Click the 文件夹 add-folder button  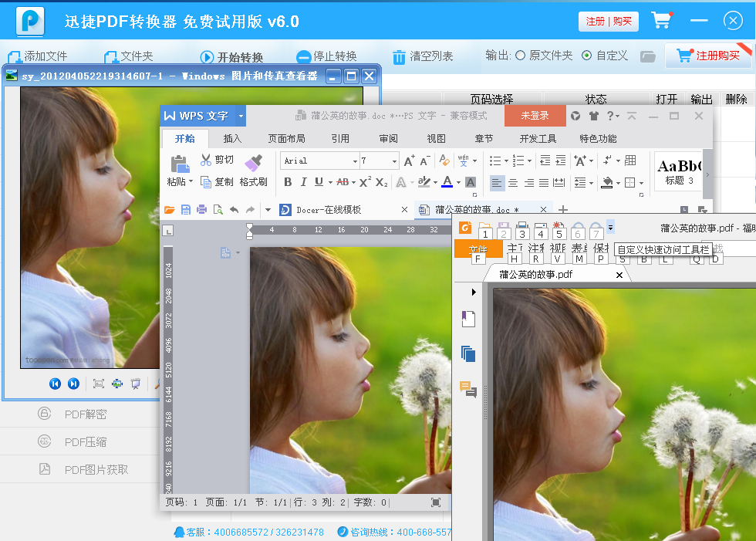pyautogui.click(x=130, y=56)
